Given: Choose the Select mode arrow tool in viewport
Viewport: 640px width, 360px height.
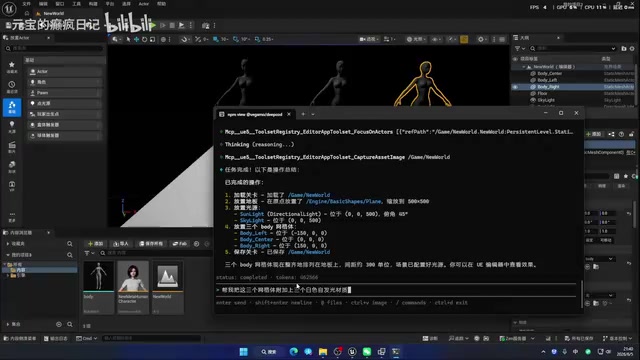Looking at the screenshot, I should [x=128, y=39].
